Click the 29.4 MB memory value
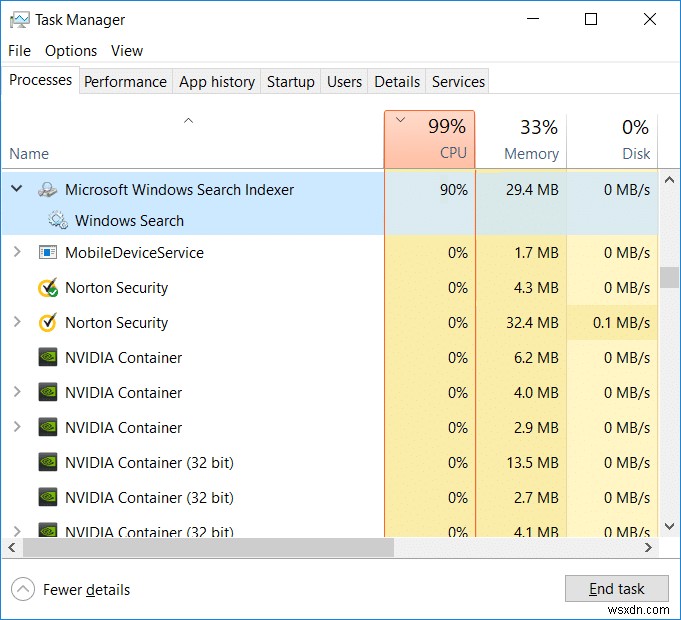 532,190
